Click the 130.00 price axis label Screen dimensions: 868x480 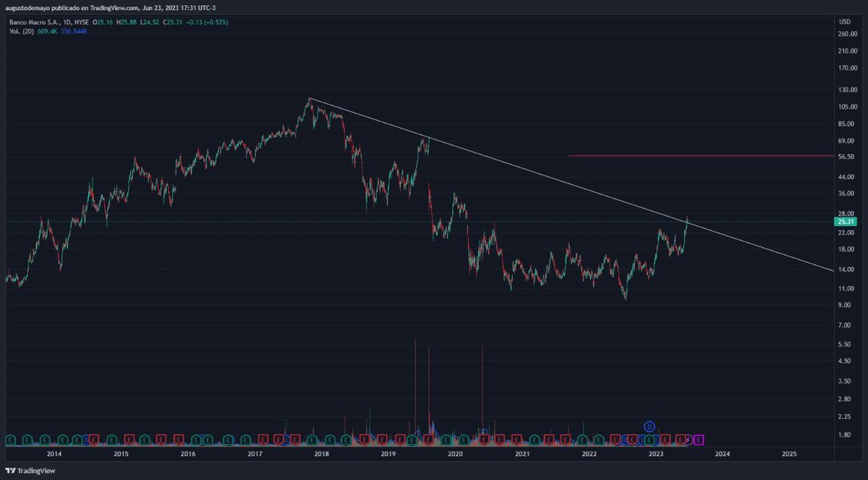pyautogui.click(x=848, y=89)
